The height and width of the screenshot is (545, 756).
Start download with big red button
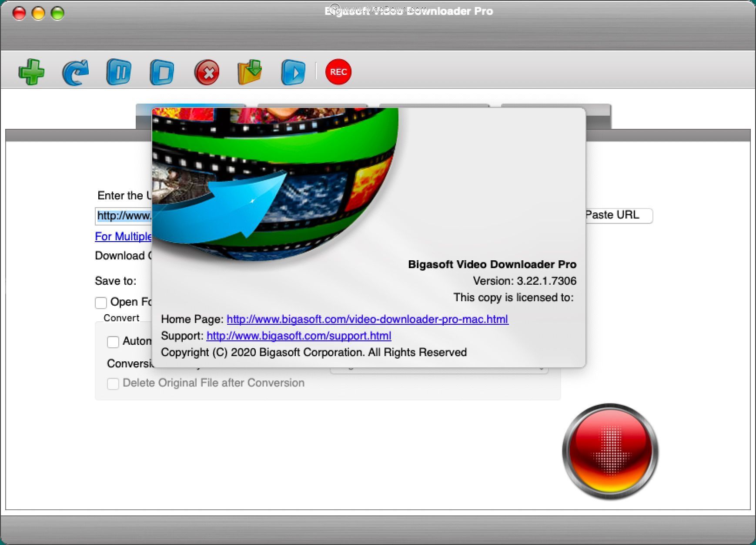[x=610, y=451]
